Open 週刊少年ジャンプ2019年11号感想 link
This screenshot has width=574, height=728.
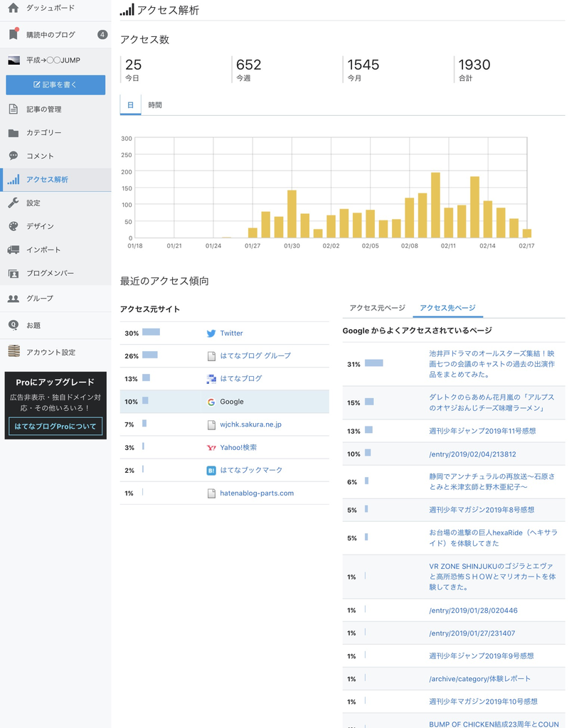(482, 431)
